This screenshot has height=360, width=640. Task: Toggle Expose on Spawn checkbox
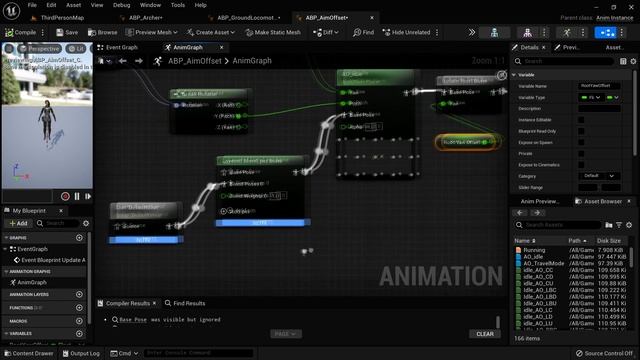[581, 142]
